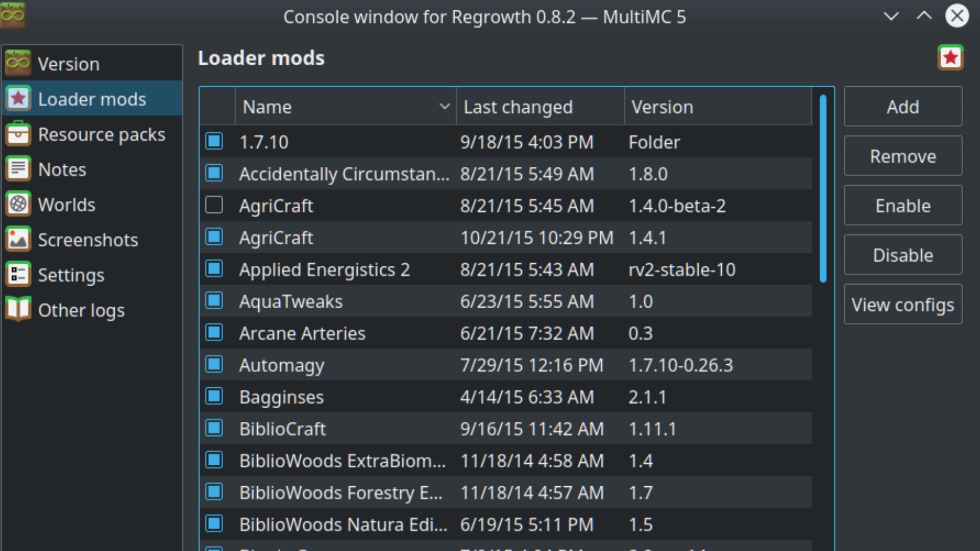The width and height of the screenshot is (980, 551).
Task: Click the View configs button
Action: 902,304
